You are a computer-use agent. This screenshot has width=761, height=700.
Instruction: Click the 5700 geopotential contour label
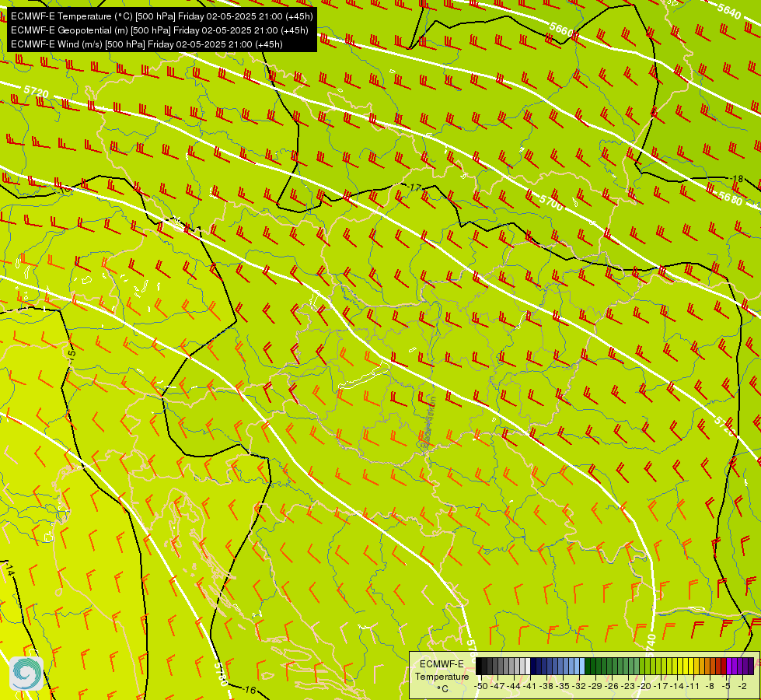tap(551, 201)
